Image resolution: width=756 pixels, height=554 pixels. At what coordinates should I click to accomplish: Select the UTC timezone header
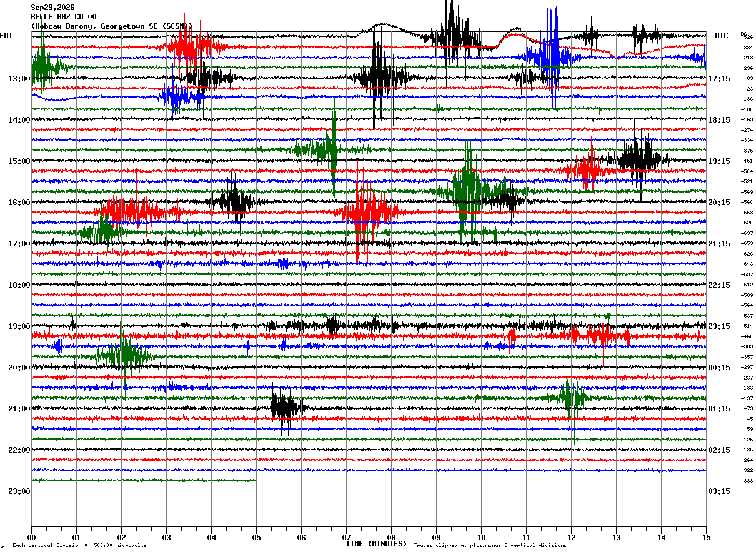click(722, 36)
